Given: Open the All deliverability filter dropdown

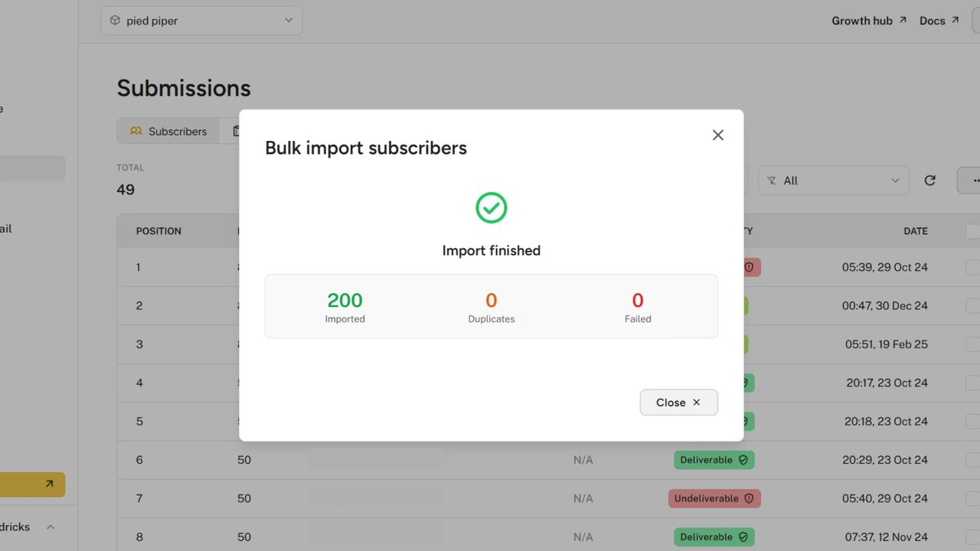Looking at the screenshot, I should [833, 181].
